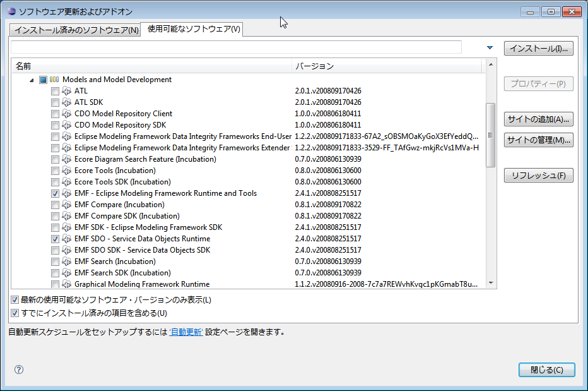Click the vertical scrollbar thumb in the list
Screen dimensions: 588x391
(x=490, y=135)
